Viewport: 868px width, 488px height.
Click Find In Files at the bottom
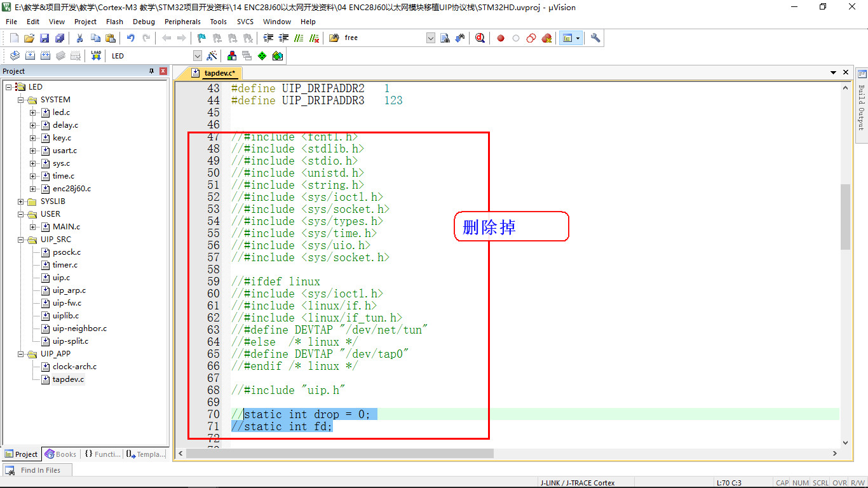tap(38, 470)
